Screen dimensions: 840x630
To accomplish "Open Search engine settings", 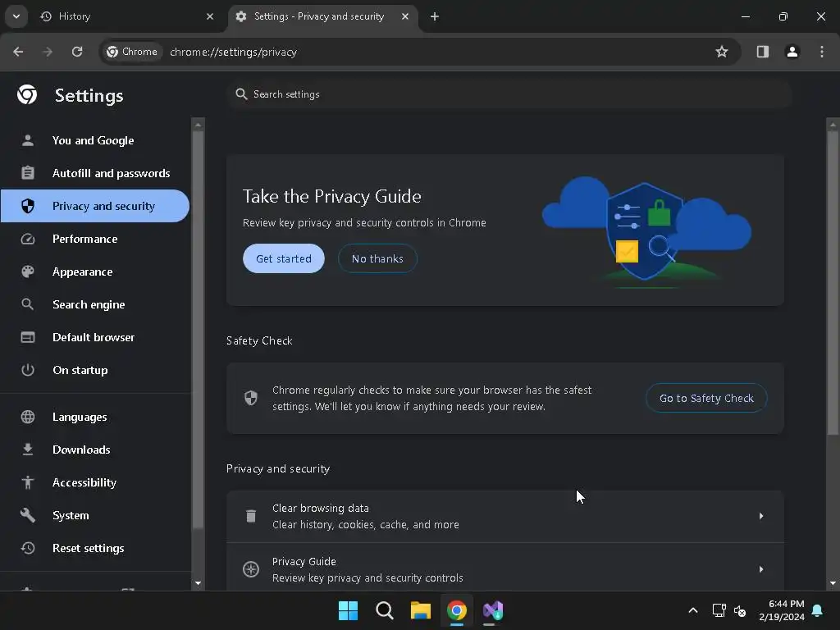I will pos(94,304).
